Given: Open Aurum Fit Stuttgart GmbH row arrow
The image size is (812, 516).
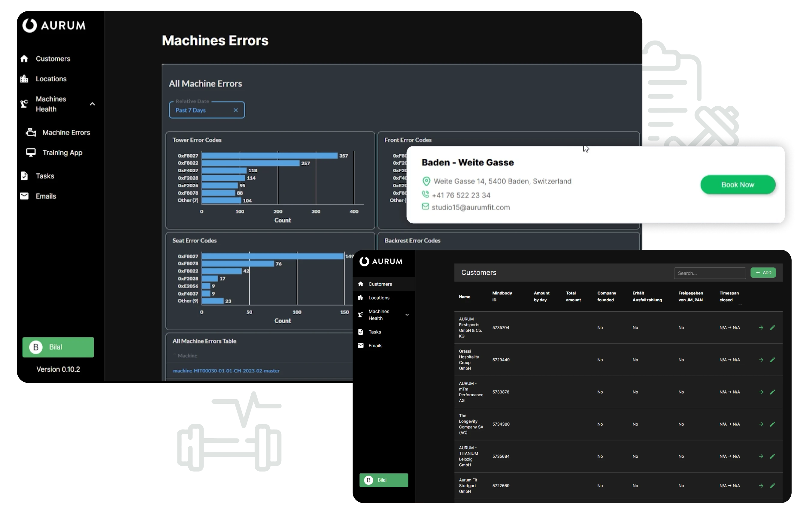Looking at the screenshot, I should 761,486.
